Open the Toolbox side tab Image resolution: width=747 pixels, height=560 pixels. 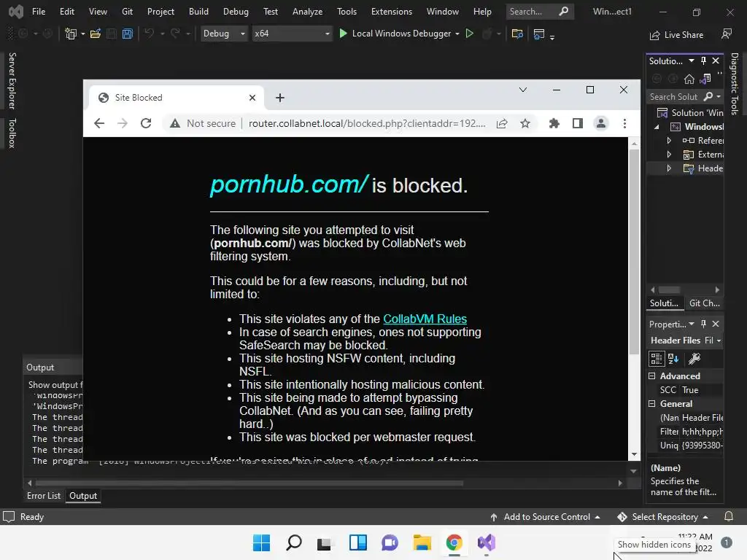pos(12,133)
